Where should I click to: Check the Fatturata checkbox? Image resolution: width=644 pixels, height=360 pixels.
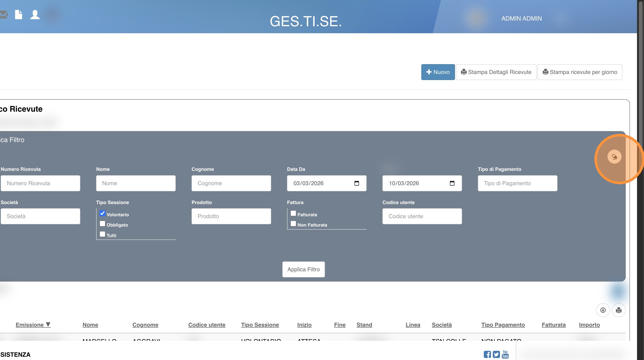293,213
